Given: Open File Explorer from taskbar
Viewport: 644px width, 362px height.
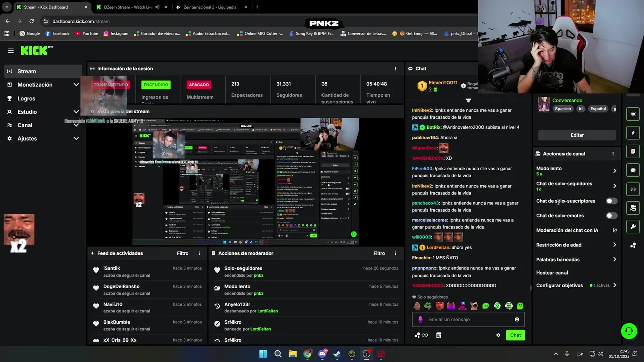Looking at the screenshot, I should (x=292, y=354).
